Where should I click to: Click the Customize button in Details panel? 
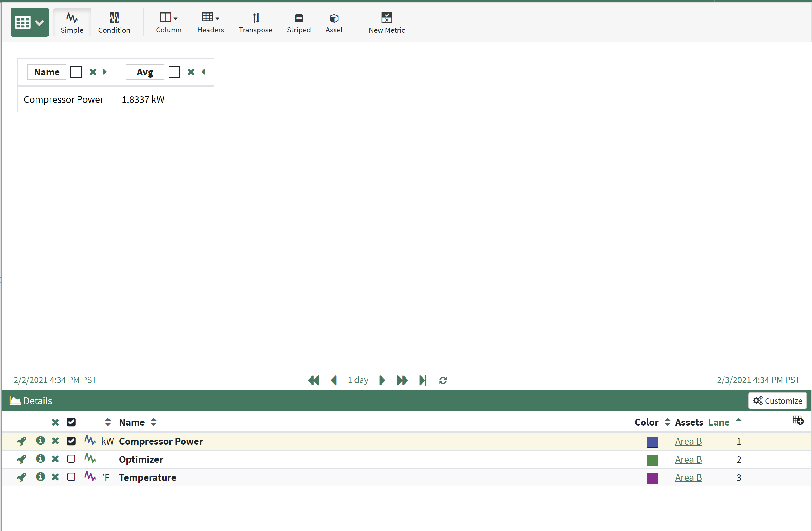778,401
